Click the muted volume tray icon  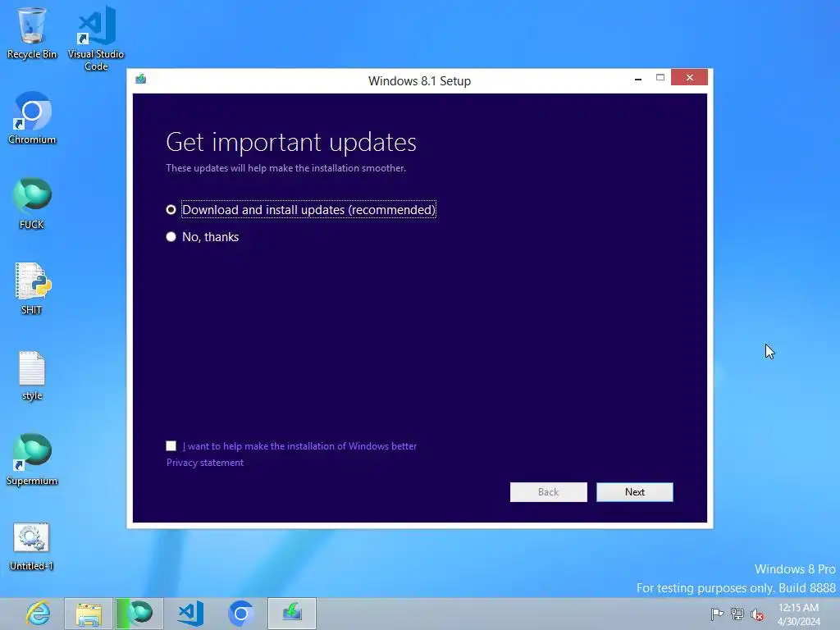[x=757, y=614]
